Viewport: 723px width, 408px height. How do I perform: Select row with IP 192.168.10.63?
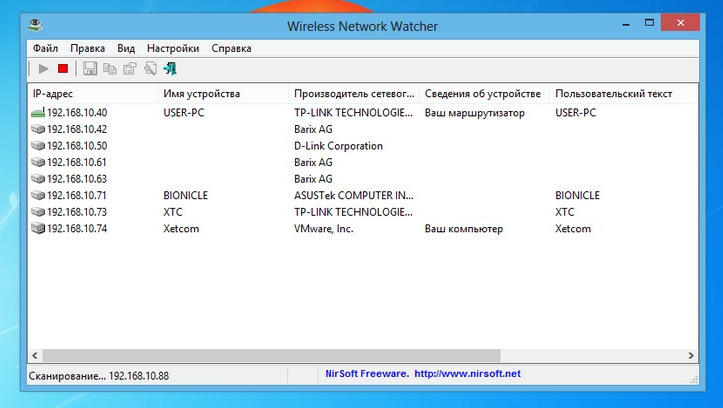(362, 179)
